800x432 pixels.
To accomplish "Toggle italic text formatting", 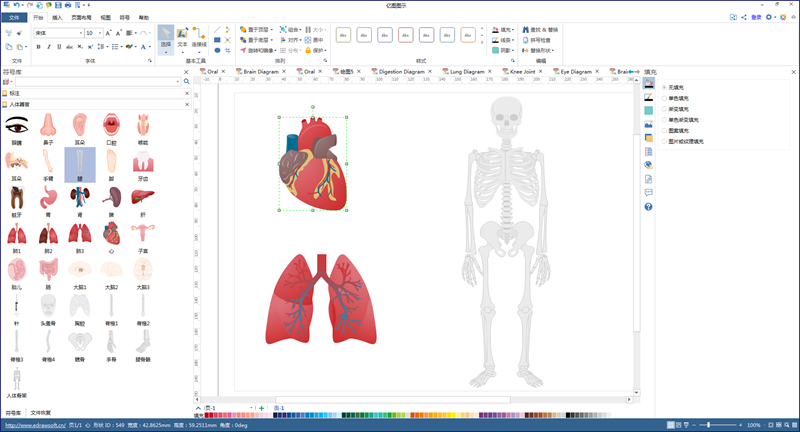I will (48, 46).
